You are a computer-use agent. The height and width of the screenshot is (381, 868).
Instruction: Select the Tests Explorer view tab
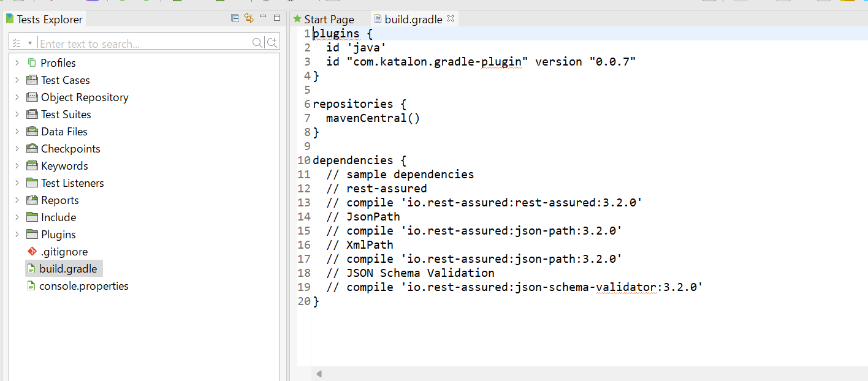click(x=44, y=19)
